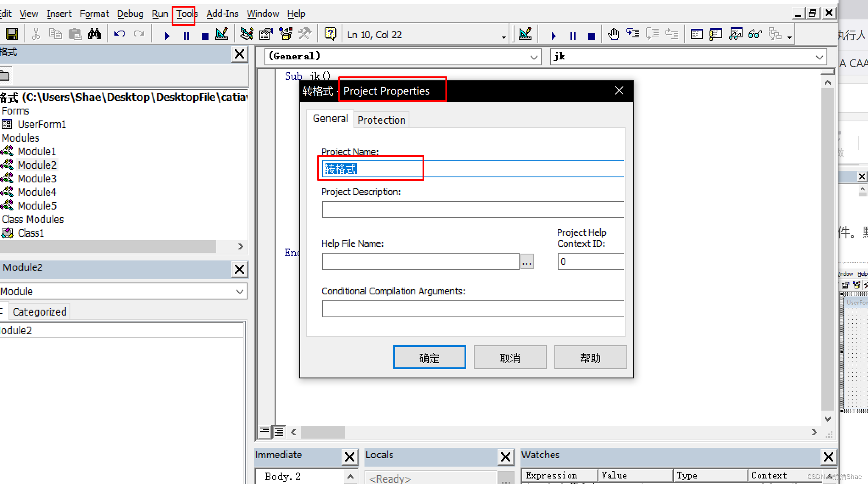Select UserForm1 in project tree
The height and width of the screenshot is (484, 868).
[42, 124]
